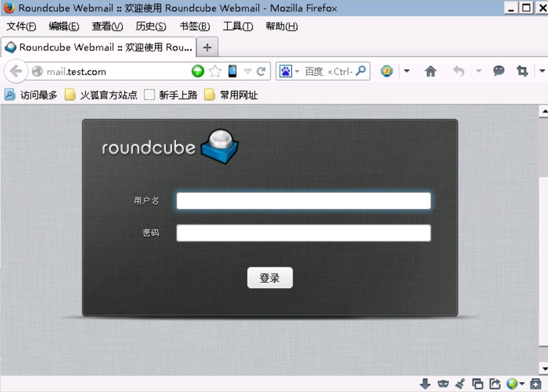The height and width of the screenshot is (392, 548).
Task: Click the share arrow status bar icon
Action: pos(495,384)
